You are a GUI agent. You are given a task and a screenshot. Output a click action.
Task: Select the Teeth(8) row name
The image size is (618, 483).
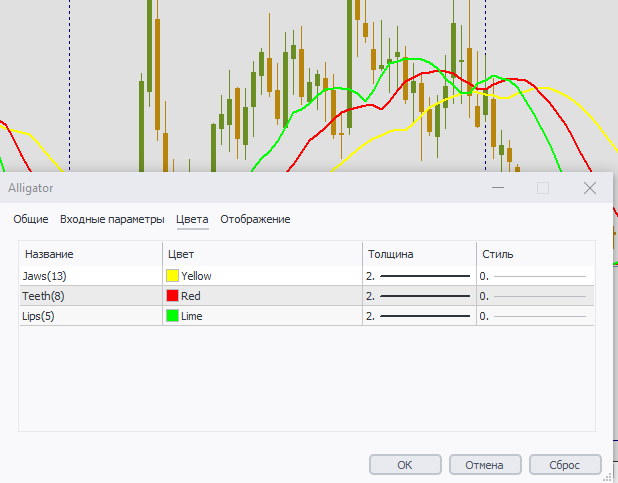click(43, 295)
